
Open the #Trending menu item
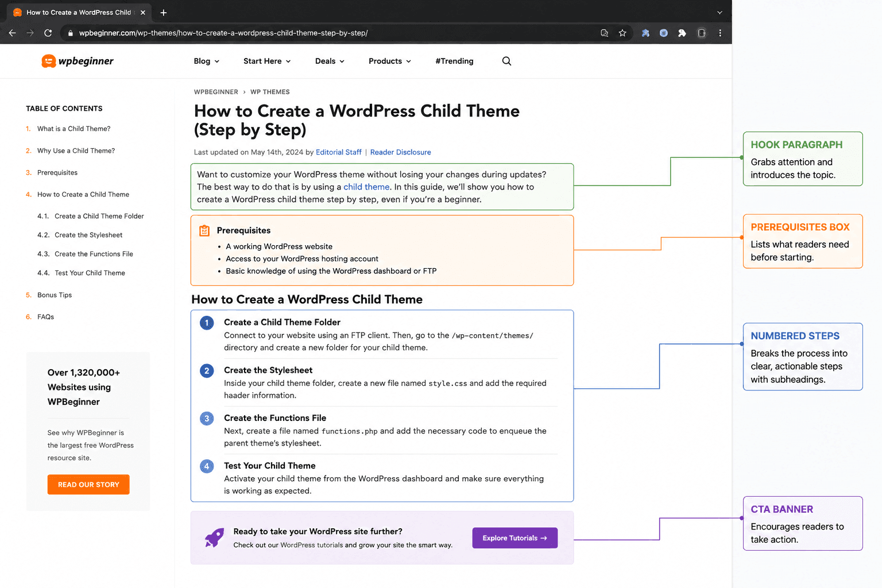454,61
